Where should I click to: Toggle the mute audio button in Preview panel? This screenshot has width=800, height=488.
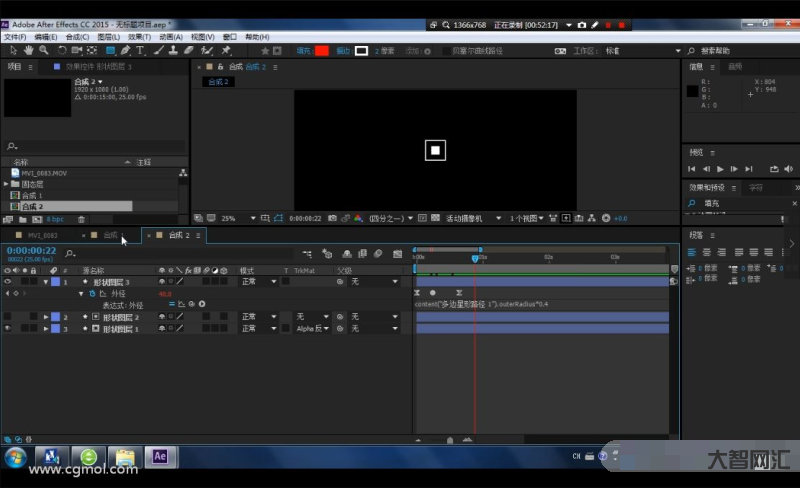tap(789, 168)
